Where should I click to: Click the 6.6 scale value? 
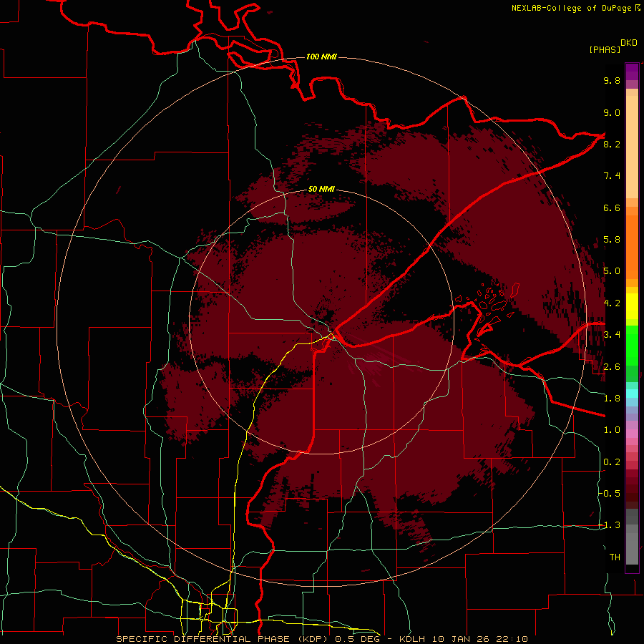click(x=612, y=208)
